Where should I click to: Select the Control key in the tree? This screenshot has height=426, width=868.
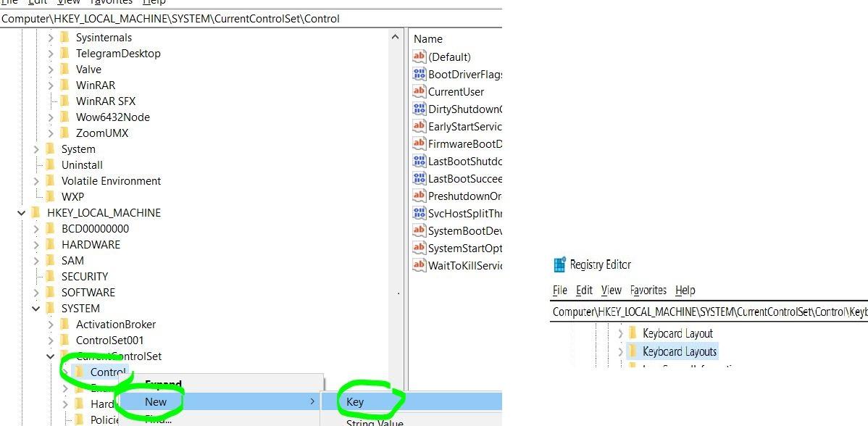click(x=109, y=372)
